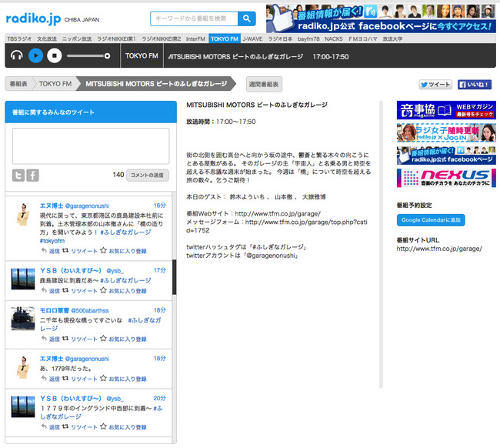Click YSB avatar on the 20分 tweet
500x448 pixels.
point(23,407)
